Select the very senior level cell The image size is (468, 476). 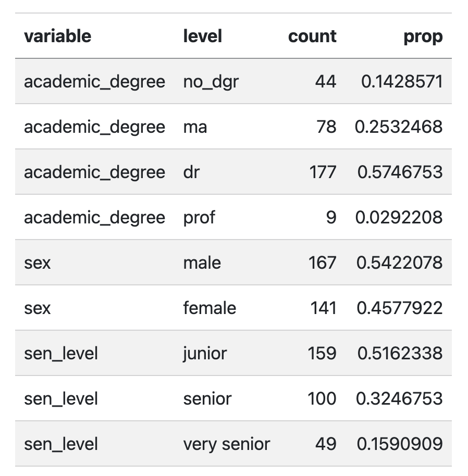pos(227,444)
